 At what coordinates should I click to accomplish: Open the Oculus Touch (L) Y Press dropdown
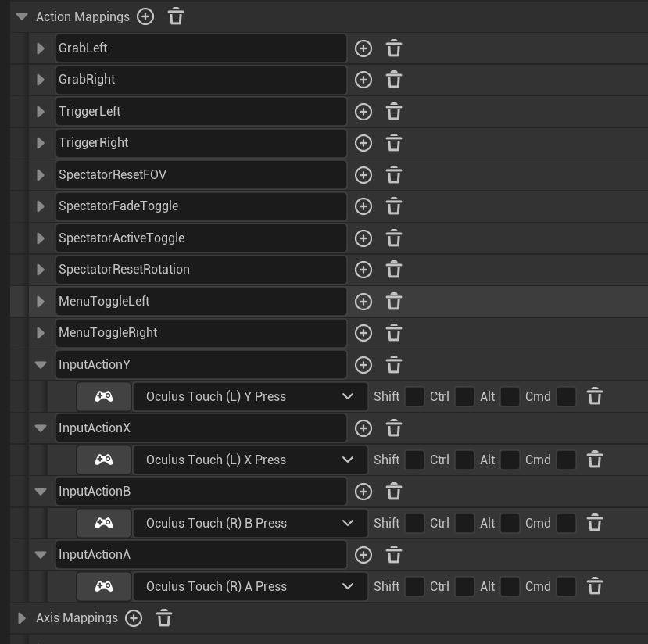tap(250, 396)
